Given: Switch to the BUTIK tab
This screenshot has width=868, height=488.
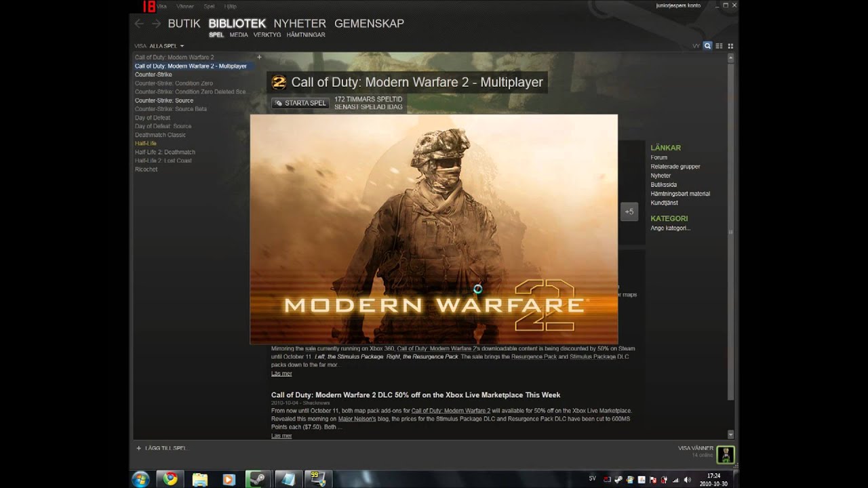Looking at the screenshot, I should tap(184, 23).
